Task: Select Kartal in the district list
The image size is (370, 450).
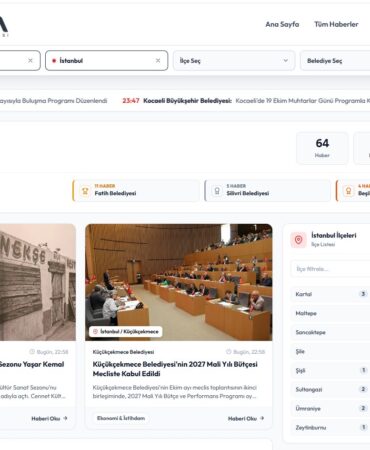Action: [x=330, y=294]
